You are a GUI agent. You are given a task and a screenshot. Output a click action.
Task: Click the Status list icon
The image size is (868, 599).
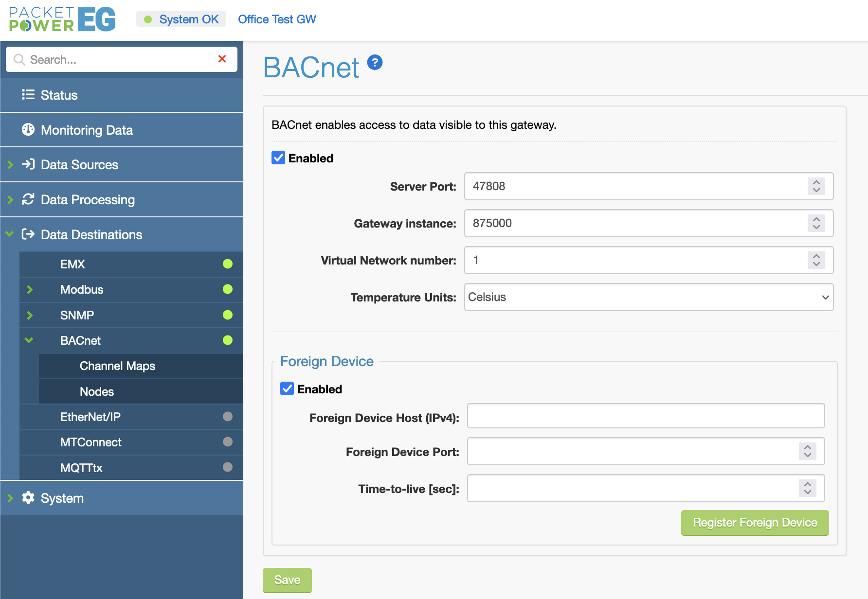[28, 95]
